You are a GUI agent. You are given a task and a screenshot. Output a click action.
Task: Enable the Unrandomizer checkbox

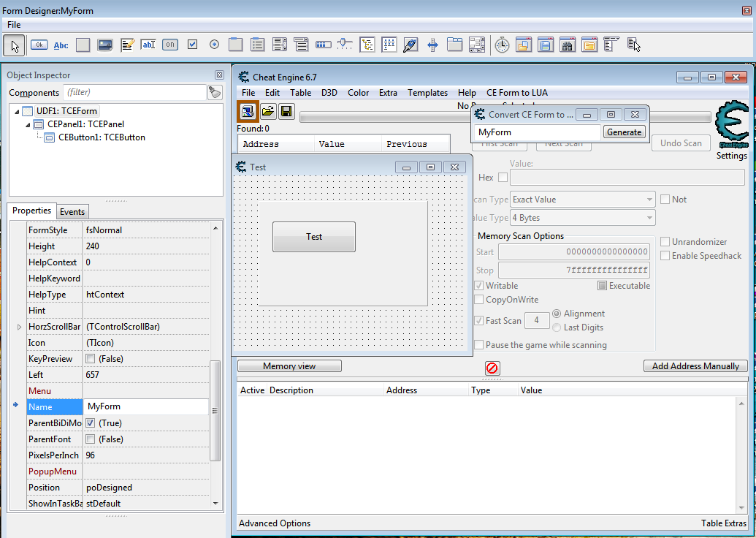[x=665, y=242]
